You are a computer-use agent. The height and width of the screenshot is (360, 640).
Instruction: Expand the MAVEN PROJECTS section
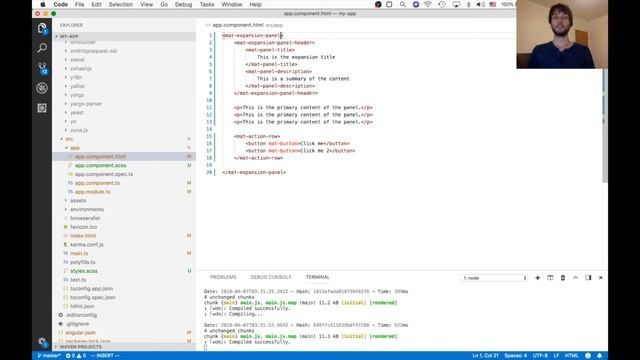point(124,347)
